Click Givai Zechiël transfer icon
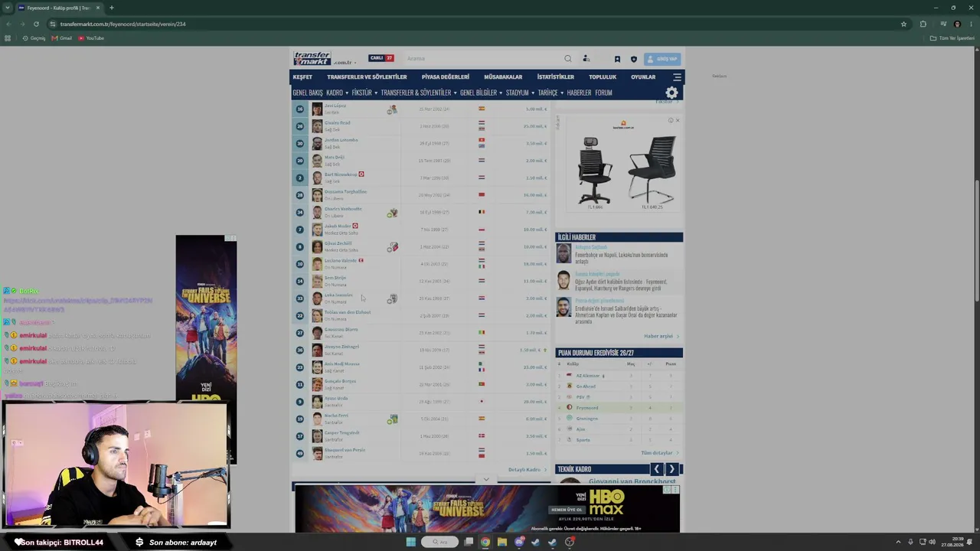Image resolution: width=980 pixels, height=551 pixels. [392, 247]
